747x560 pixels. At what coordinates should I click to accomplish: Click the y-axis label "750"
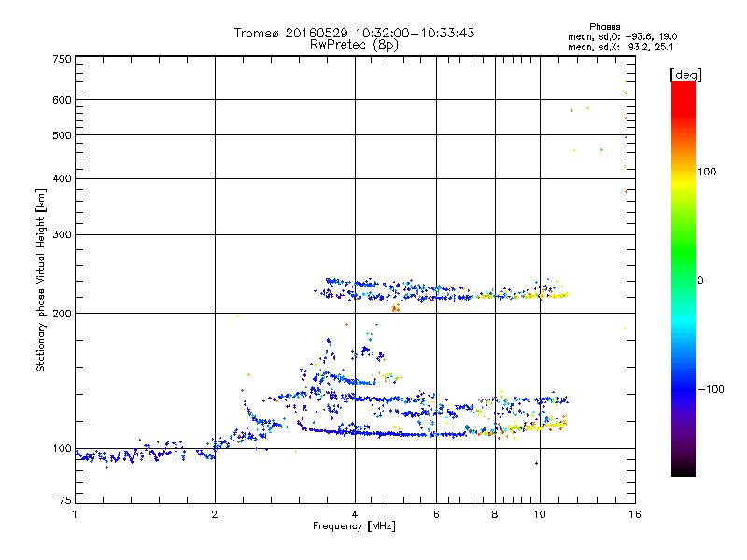pyautogui.click(x=63, y=59)
